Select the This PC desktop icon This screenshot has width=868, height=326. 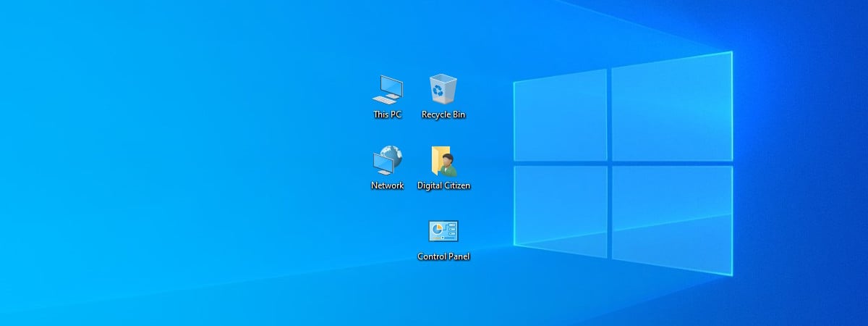pos(388,88)
